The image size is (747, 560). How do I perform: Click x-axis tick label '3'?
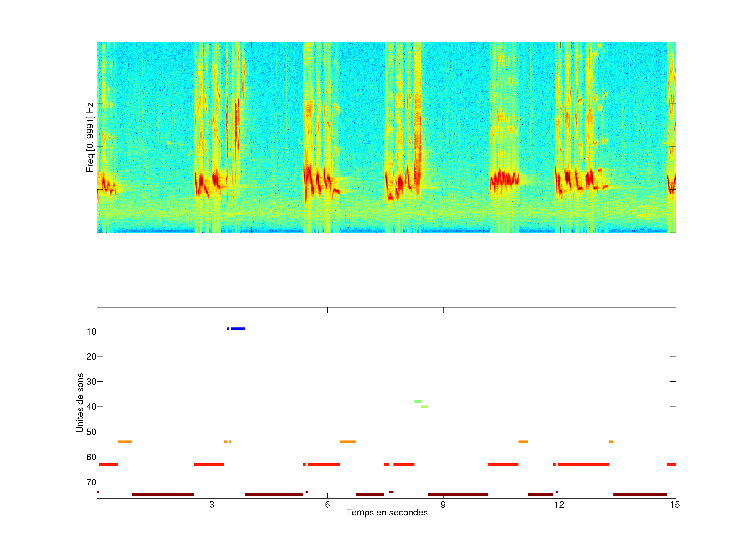coord(211,505)
